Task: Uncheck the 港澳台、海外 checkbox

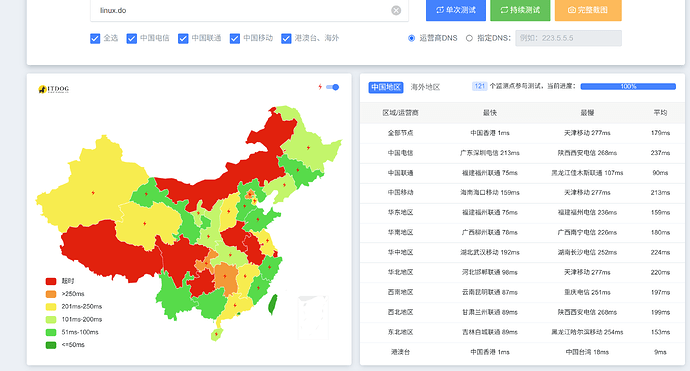Action: 286,39
